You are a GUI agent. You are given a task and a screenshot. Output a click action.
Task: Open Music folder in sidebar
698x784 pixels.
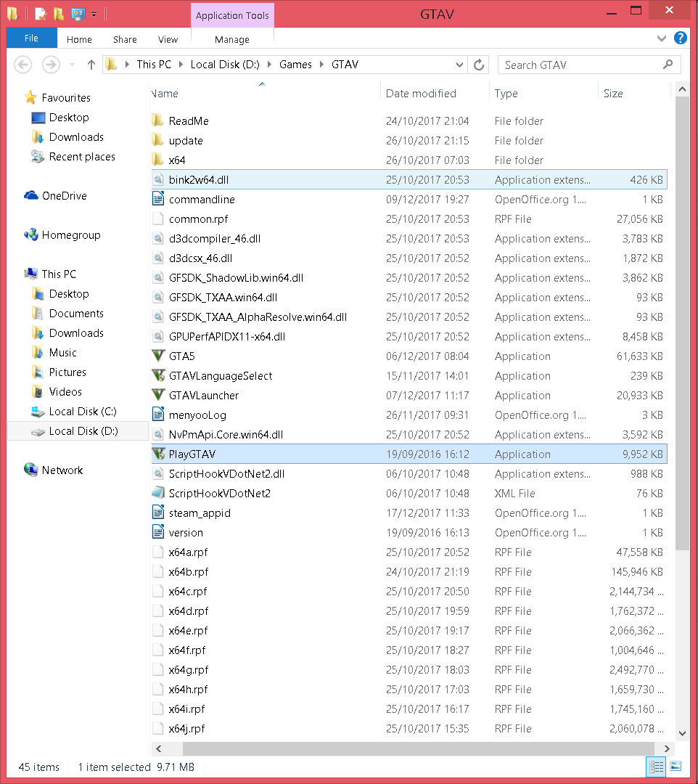coord(63,352)
